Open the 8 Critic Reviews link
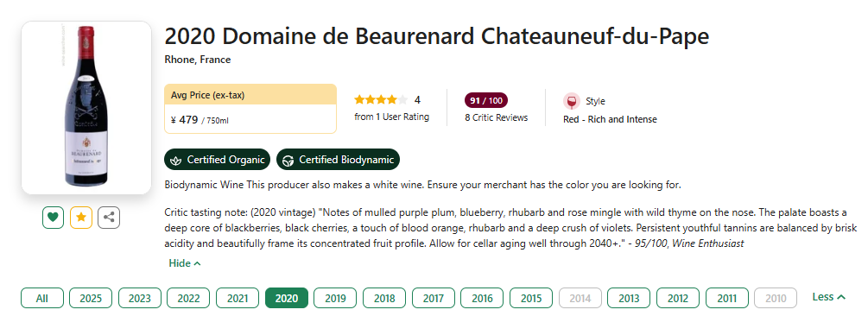868x316 pixels. [497, 118]
